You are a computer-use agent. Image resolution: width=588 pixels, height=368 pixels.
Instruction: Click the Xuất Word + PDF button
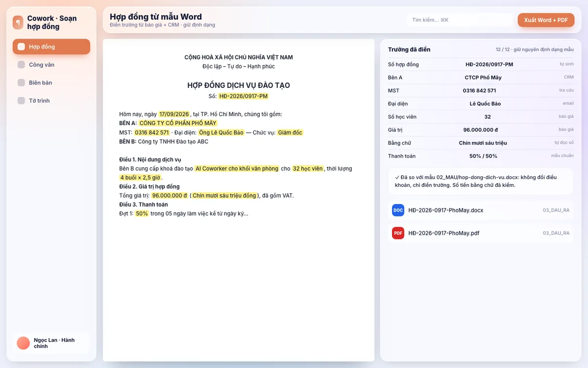point(546,20)
